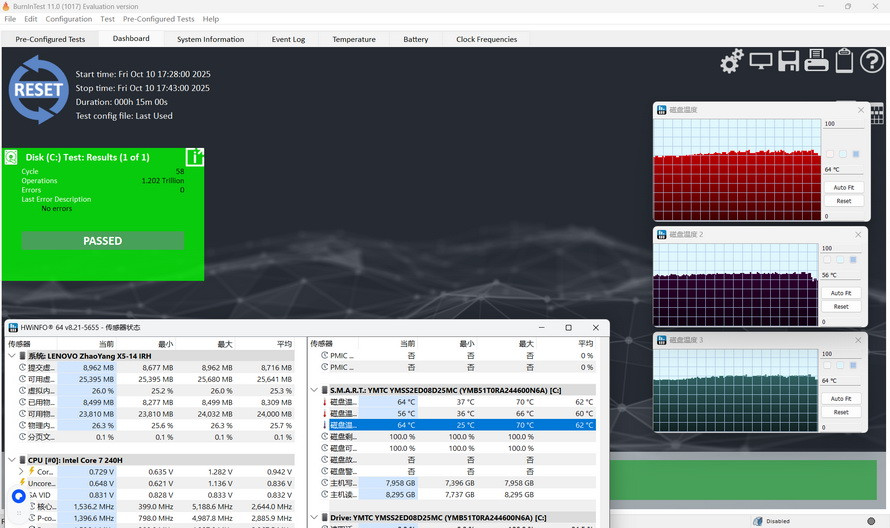Image resolution: width=890 pixels, height=528 pixels.
Task: Select the light blue swatch in the 磁盘温度 3 graph
Action: tap(842, 366)
